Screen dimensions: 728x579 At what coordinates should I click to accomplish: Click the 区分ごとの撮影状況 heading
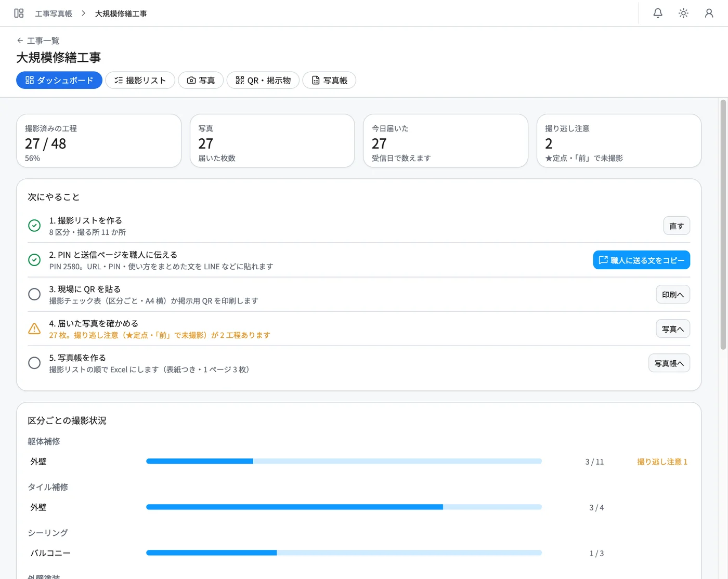[x=67, y=420]
